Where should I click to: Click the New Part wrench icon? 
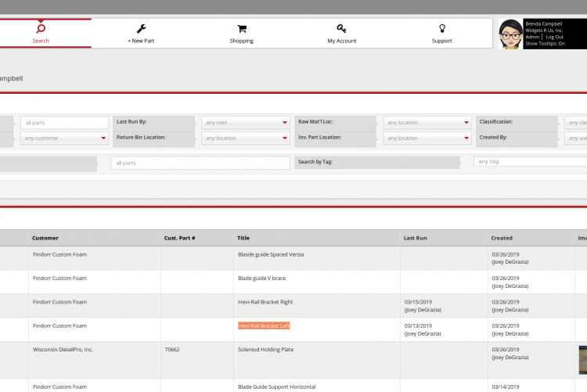click(141, 28)
